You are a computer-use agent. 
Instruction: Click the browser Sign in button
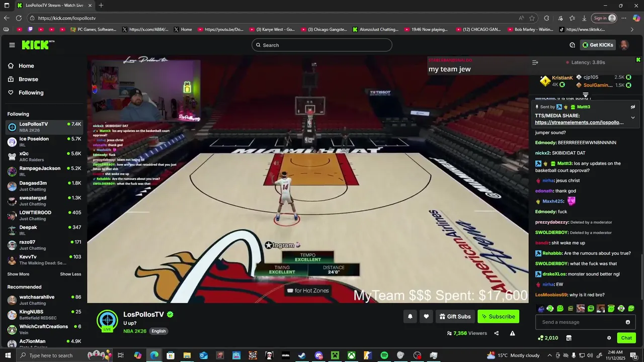tap(604, 18)
